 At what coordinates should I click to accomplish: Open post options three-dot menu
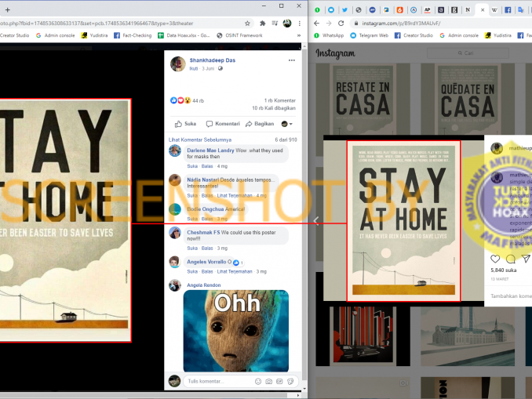coord(291,60)
